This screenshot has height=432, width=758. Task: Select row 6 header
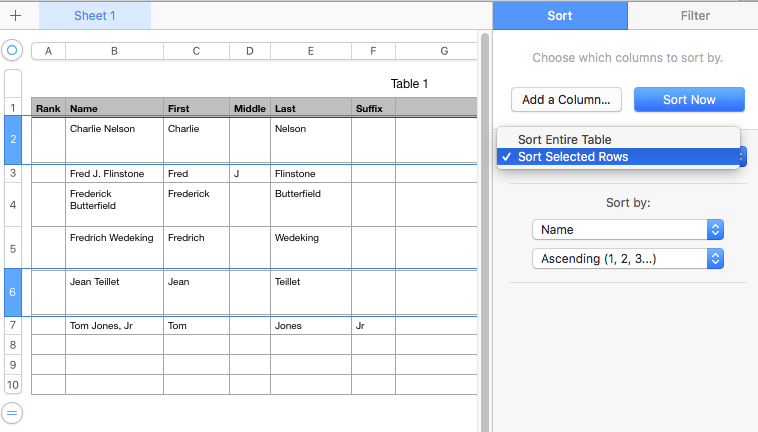tap(13, 292)
